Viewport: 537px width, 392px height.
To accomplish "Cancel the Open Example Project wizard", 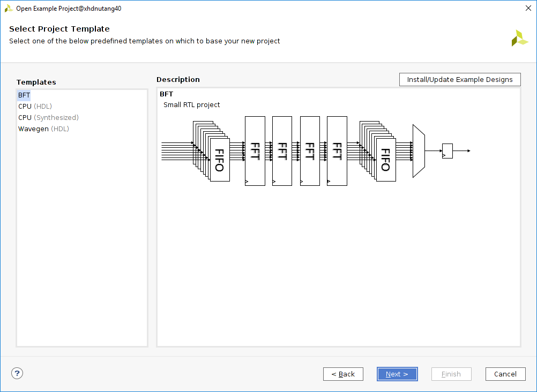I will (x=505, y=374).
